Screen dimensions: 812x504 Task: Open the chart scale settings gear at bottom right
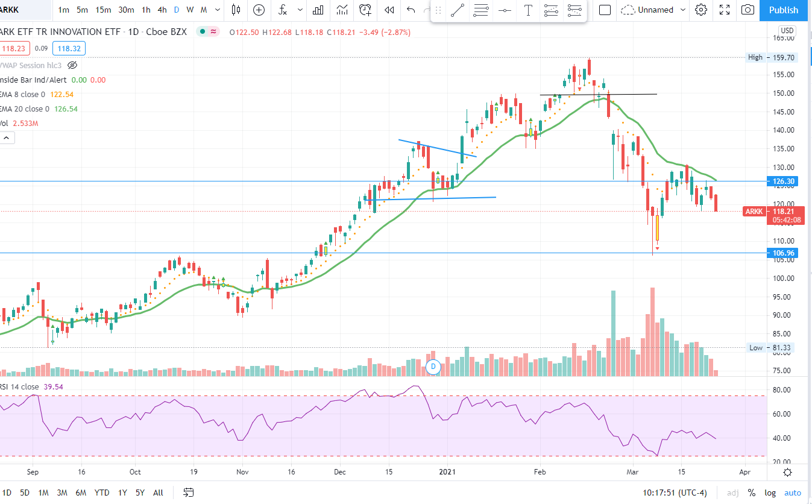click(x=788, y=472)
